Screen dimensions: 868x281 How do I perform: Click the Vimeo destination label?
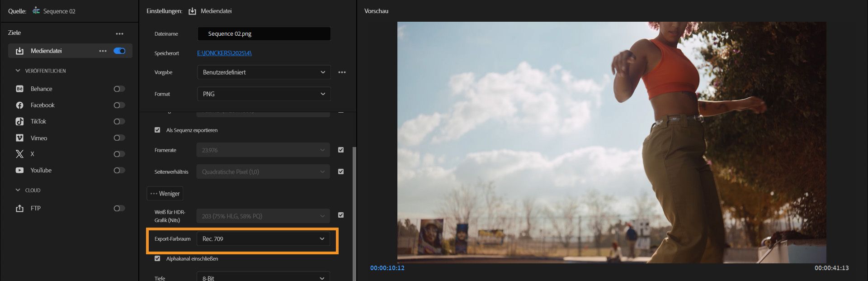[x=39, y=138]
